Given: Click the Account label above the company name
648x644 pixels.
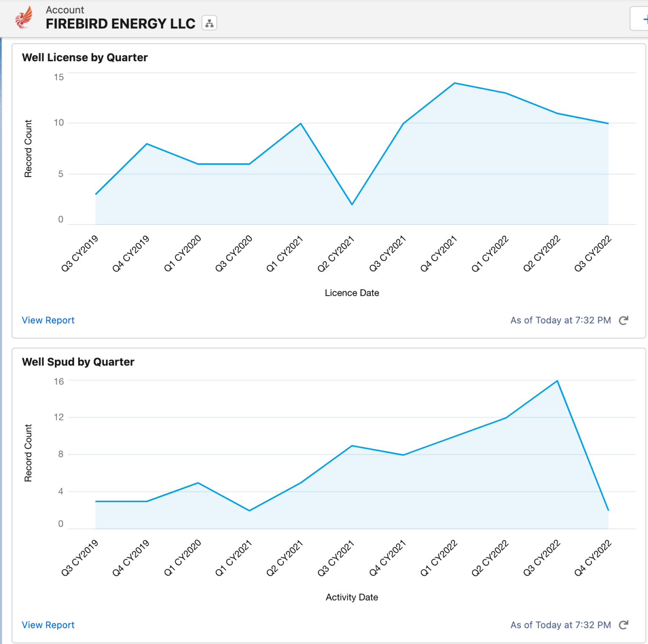Looking at the screenshot, I should pyautogui.click(x=65, y=10).
